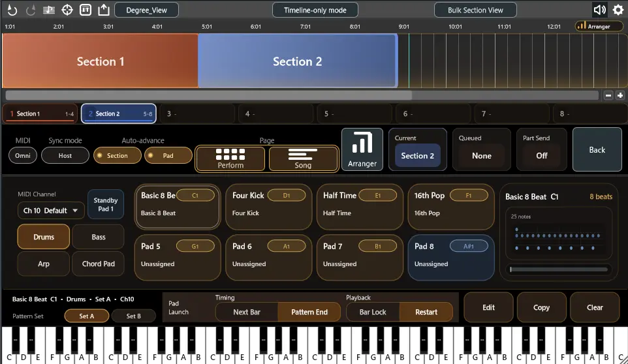Select the Section 2 slot tab
628x364 pixels.
click(119, 114)
